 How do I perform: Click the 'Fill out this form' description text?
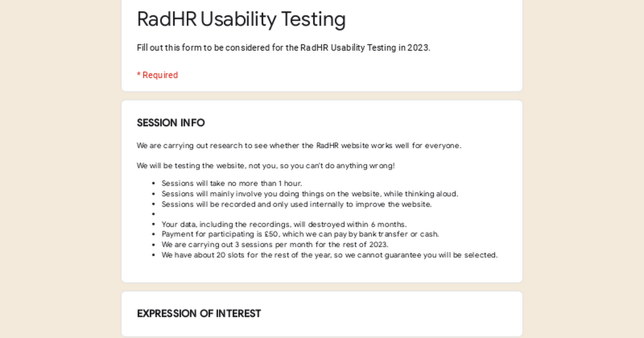283,48
